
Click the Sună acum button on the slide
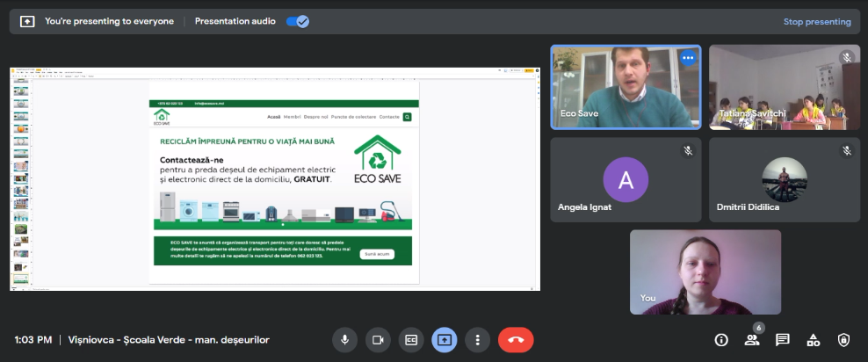coord(377,254)
